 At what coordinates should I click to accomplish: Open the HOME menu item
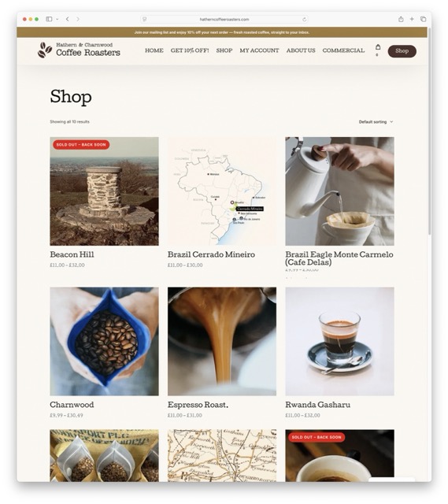point(154,50)
